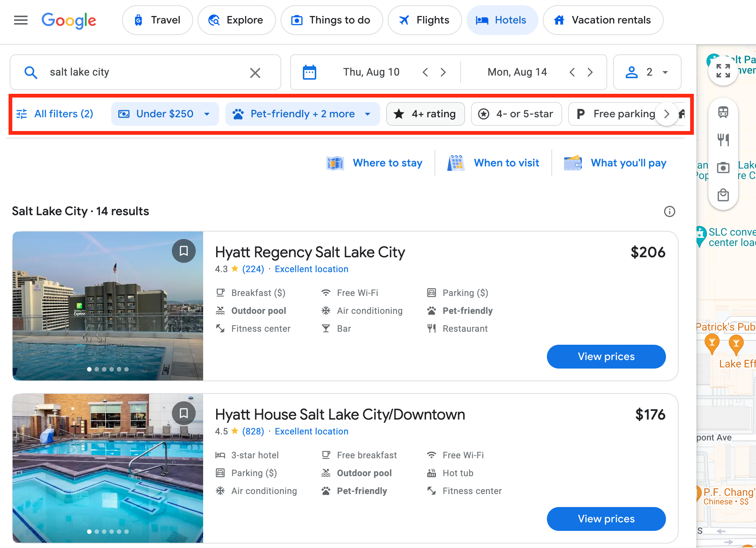Open What you'll pay guide
The image size is (756, 548).
(615, 163)
